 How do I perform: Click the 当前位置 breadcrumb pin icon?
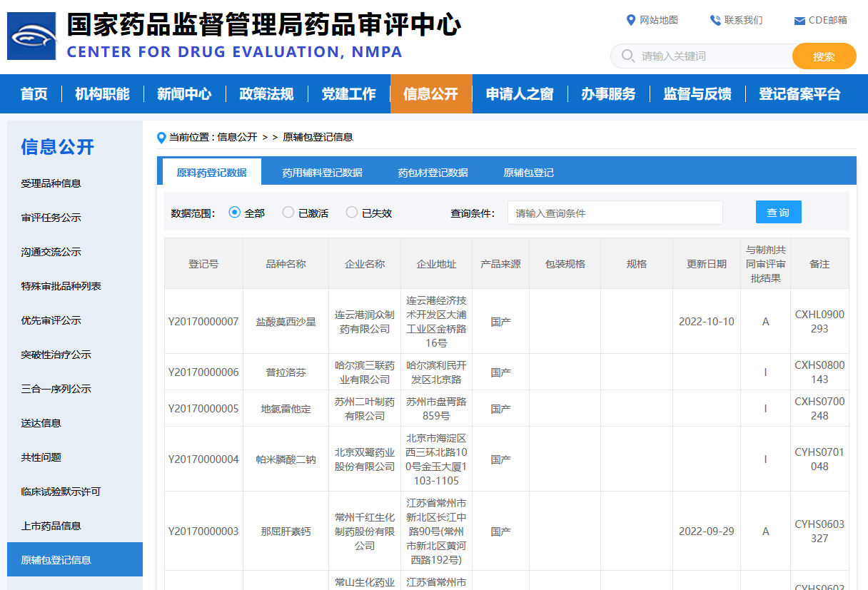tap(161, 137)
